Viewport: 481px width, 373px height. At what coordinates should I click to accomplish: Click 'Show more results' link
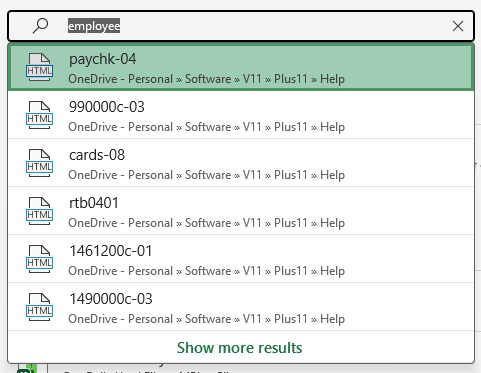[239, 348]
